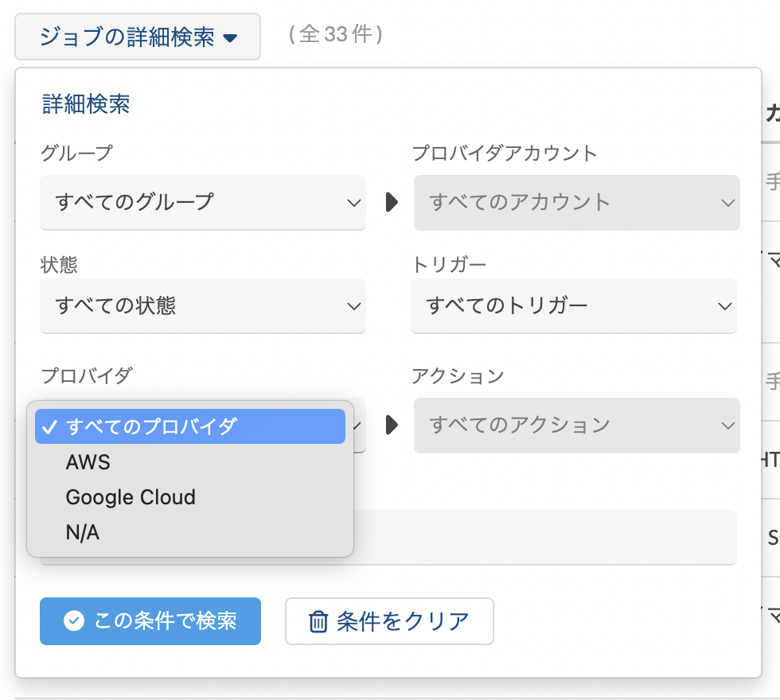Click the 詳細検索 heading

click(x=86, y=104)
